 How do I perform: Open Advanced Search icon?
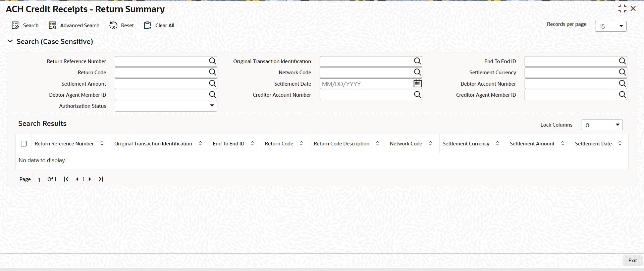pyautogui.click(x=52, y=26)
